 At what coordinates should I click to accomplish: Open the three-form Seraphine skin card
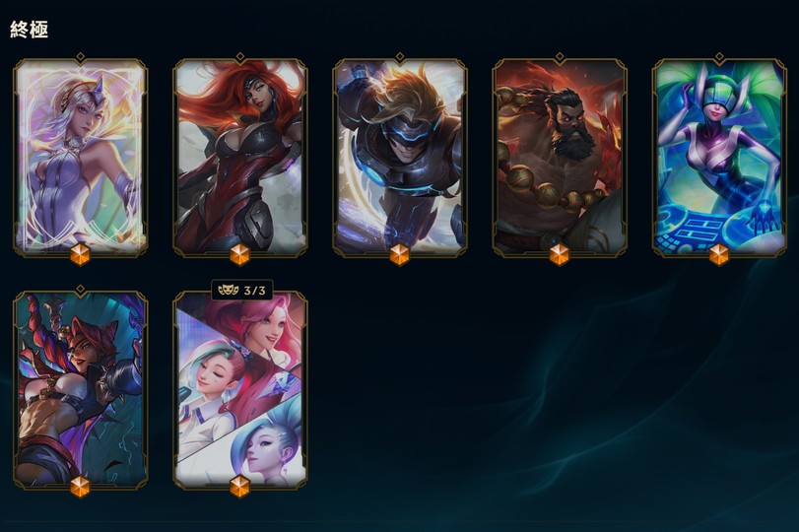click(240, 390)
